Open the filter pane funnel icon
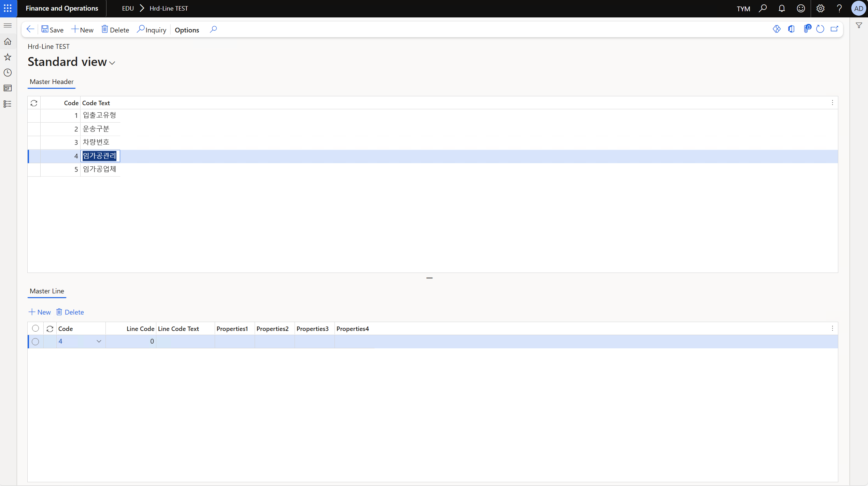Viewport: 868px width, 486px height. click(859, 26)
